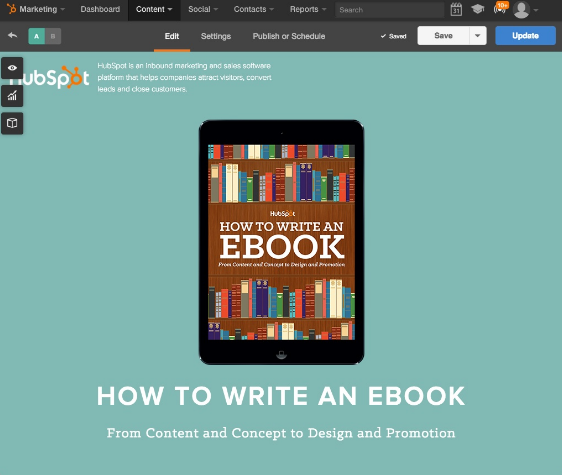Click the HubSpot logo on the page

(49, 77)
